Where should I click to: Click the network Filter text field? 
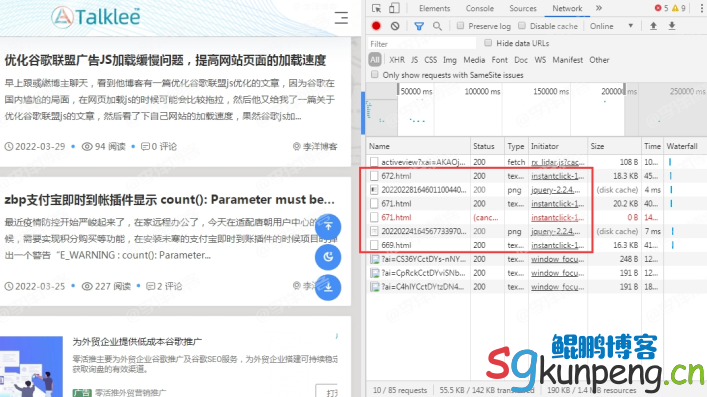click(422, 43)
